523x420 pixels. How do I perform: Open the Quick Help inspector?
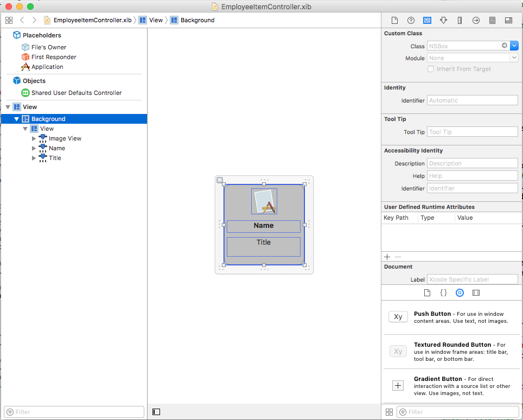point(411,21)
